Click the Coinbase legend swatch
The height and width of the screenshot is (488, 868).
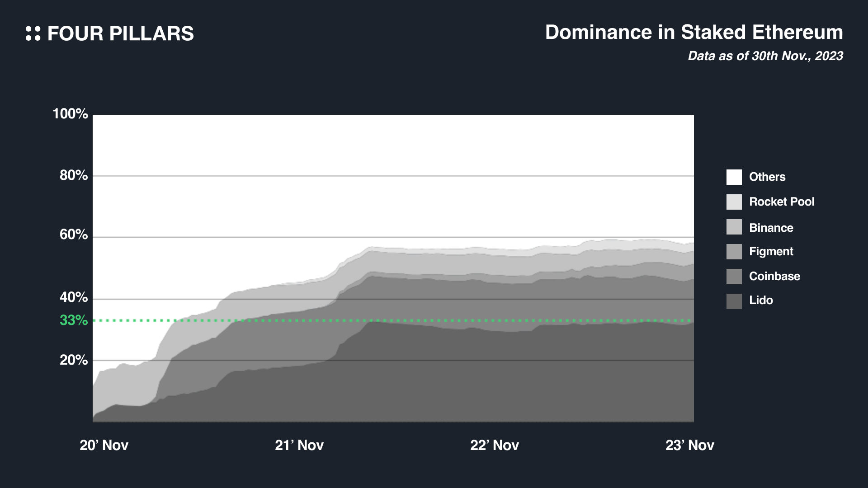tap(734, 277)
